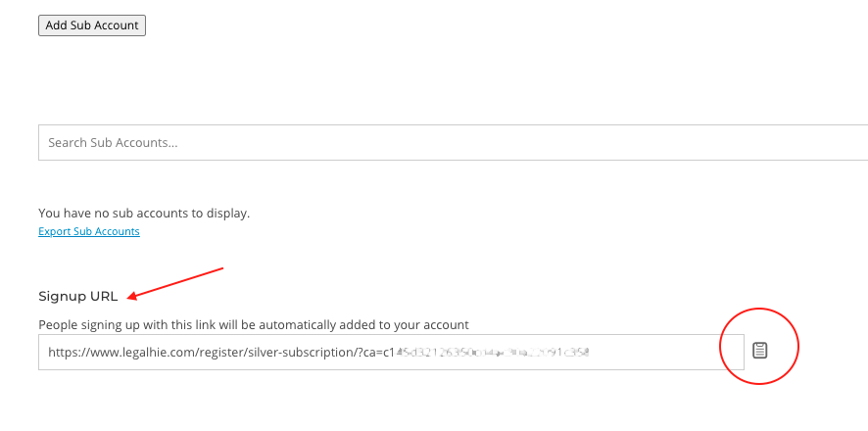Click the 'silver-subscription' part of the URL
868x431 pixels.
310,352
